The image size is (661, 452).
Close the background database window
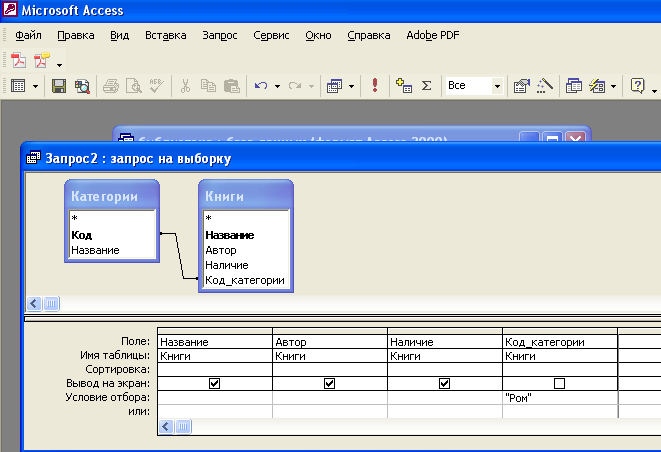(575, 137)
